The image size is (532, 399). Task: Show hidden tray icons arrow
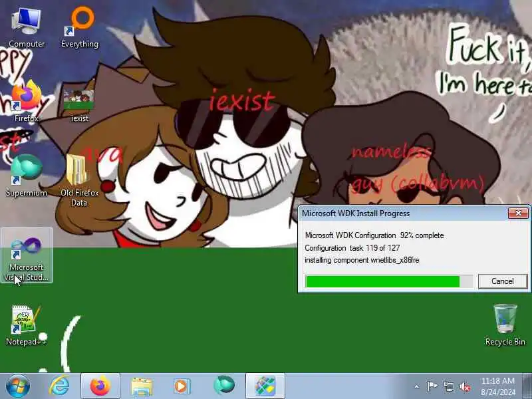[417, 386]
